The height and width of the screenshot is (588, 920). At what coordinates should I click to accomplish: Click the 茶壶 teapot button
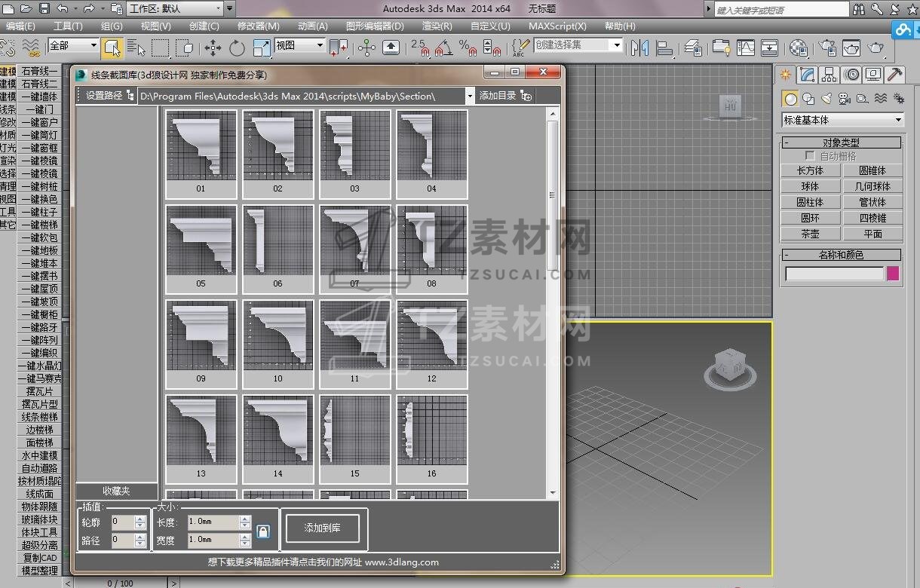pyautogui.click(x=810, y=234)
